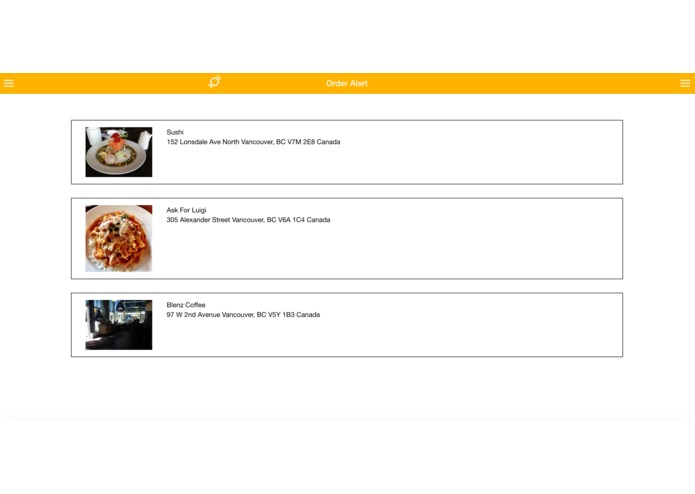Click the refresh sync icon
This screenshot has width=695, height=494.
[215, 82]
